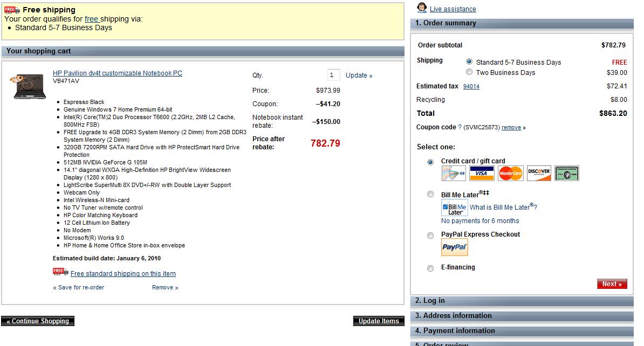Open the HP Pavilion notebook thumbnail image
The height and width of the screenshot is (346, 644).
(28, 87)
